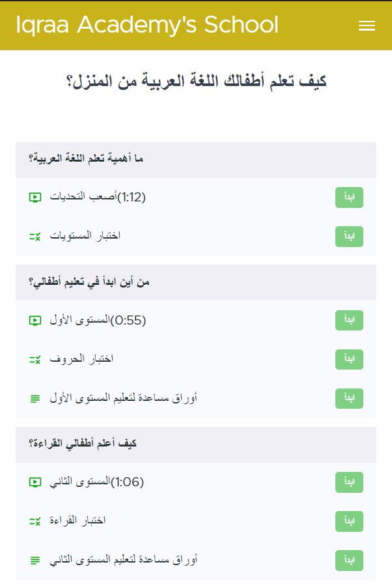Start the أصعب التحديات video lesson
The image size is (392, 586).
pyautogui.click(x=349, y=198)
